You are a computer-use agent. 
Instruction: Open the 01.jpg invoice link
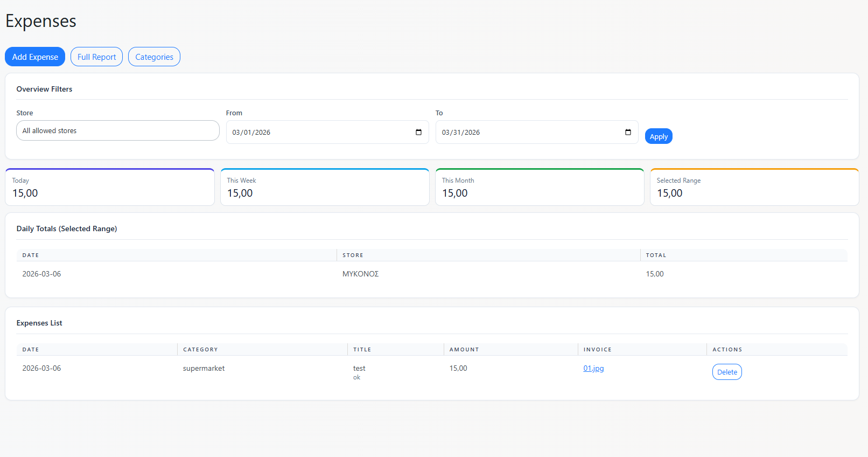(x=593, y=368)
